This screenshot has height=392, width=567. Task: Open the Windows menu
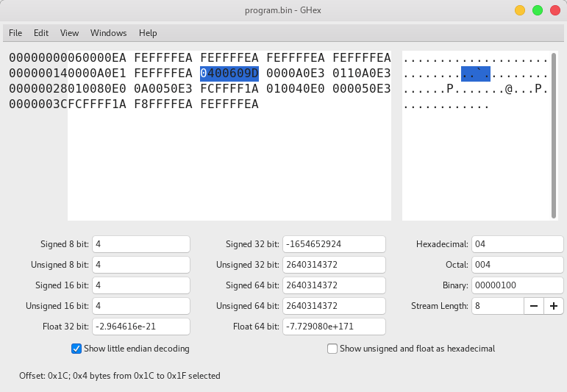(109, 33)
